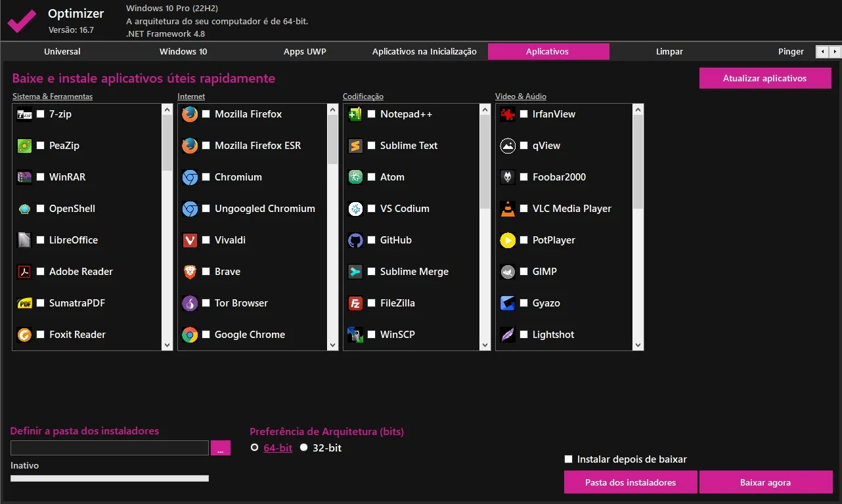Check the 7-zip checkbox
Screen dimensions: 842x504
click(41, 114)
